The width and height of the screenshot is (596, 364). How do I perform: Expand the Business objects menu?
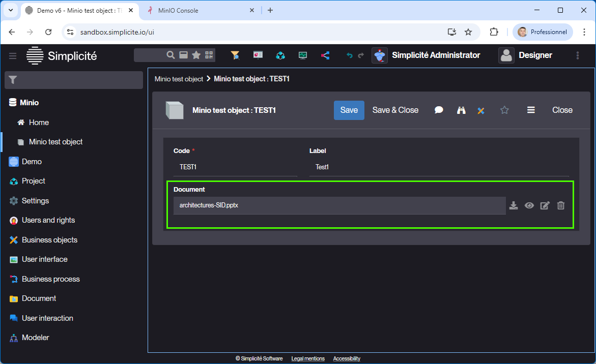[x=49, y=240]
